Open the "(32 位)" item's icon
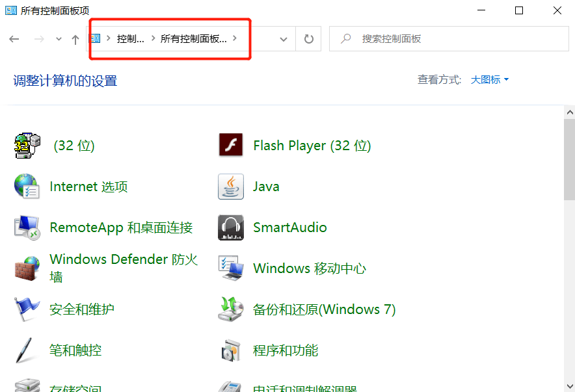The width and height of the screenshot is (575, 392). click(27, 146)
